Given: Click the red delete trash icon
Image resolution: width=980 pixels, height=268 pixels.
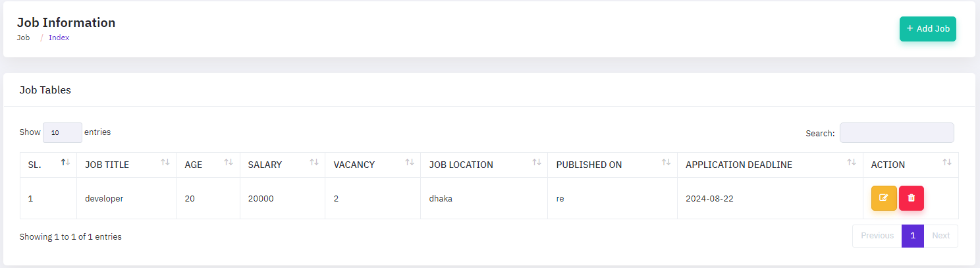Looking at the screenshot, I should coord(912,198).
